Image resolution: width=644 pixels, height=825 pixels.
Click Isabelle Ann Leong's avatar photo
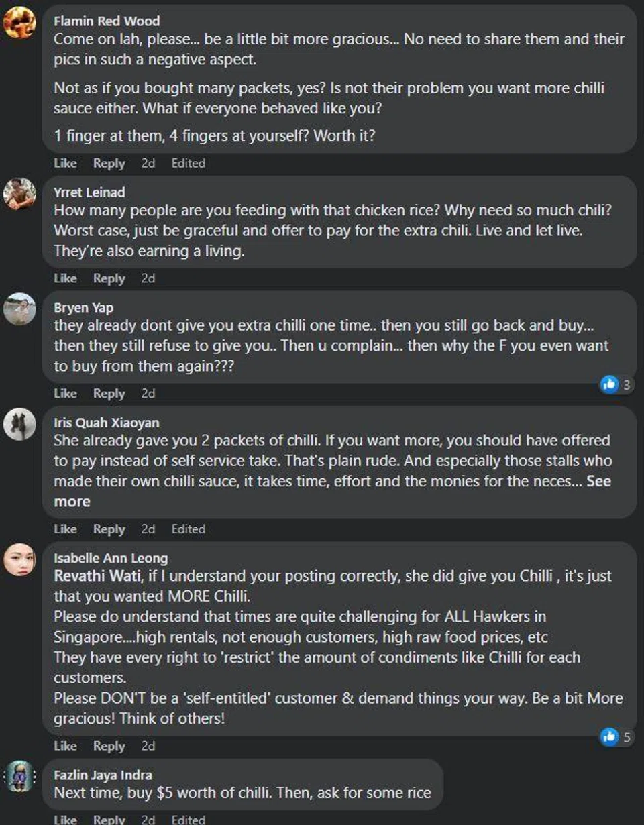19,559
